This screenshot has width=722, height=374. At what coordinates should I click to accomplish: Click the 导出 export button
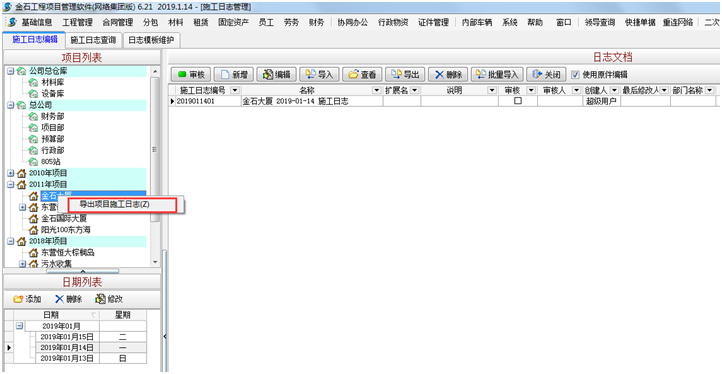(405, 75)
